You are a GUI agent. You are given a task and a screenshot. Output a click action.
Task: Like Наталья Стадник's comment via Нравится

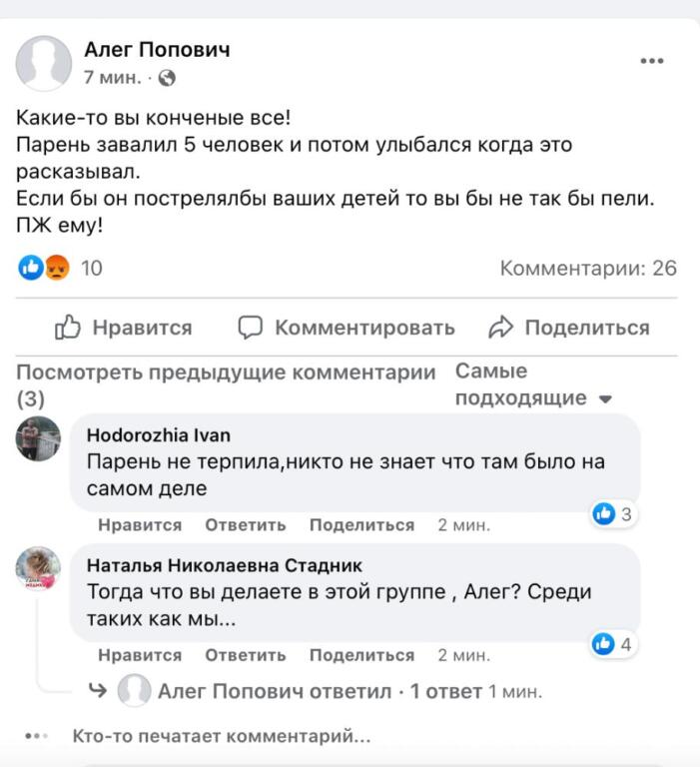[x=140, y=655]
